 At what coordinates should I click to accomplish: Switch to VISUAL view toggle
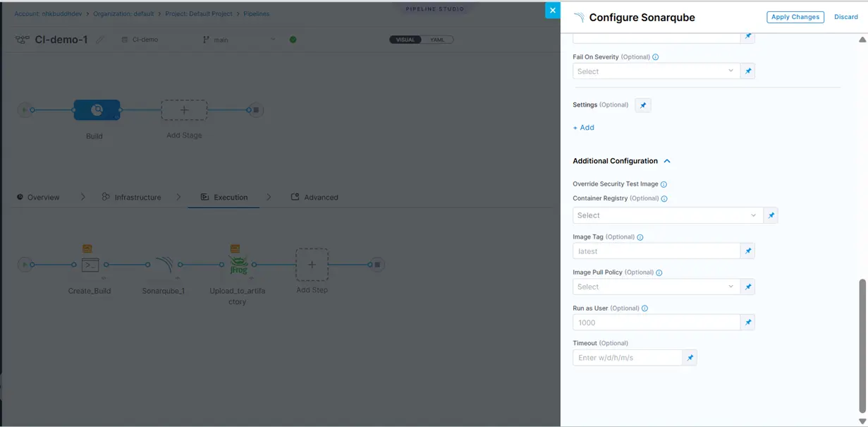(405, 40)
